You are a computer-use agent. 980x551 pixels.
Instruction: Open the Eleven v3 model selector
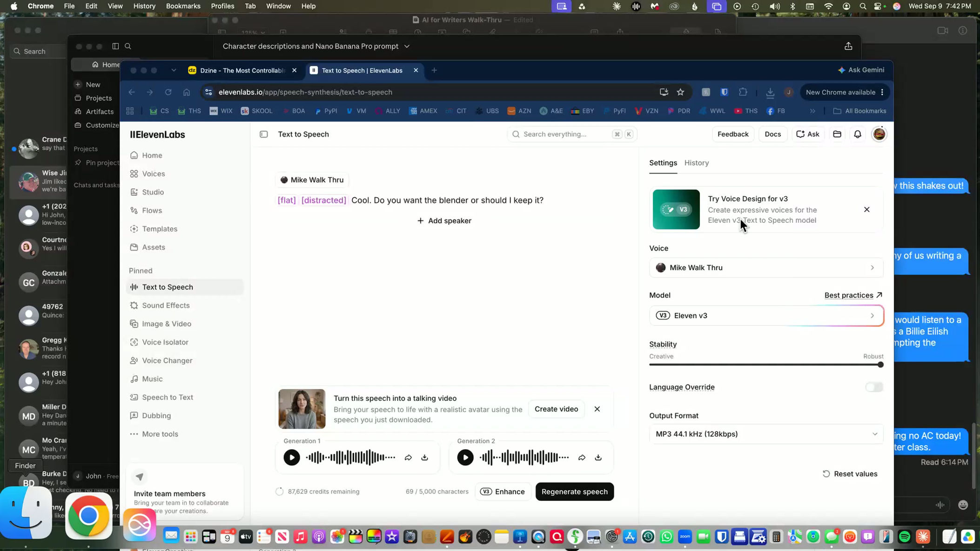coord(766,316)
